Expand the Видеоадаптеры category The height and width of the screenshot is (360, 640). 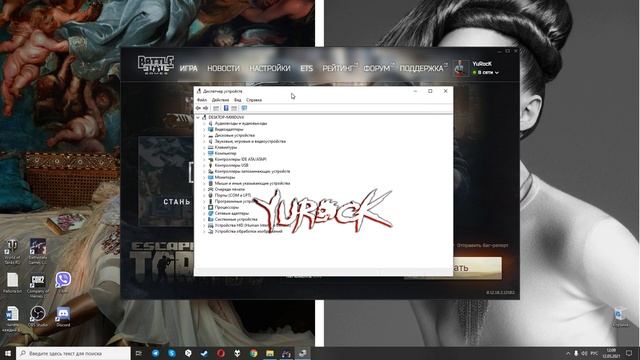pyautogui.click(x=204, y=129)
